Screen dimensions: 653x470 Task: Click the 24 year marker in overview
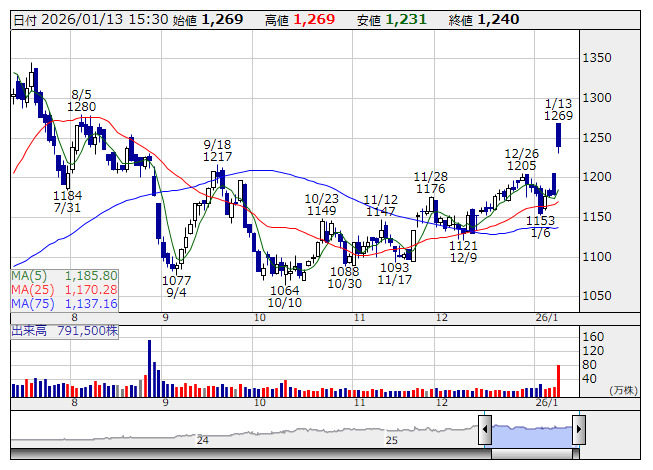(203, 440)
